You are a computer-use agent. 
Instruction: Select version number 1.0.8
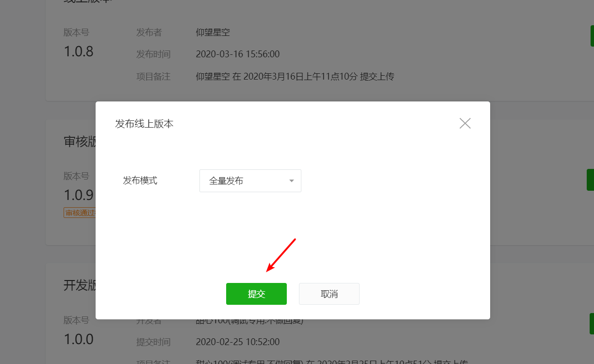[x=79, y=51]
